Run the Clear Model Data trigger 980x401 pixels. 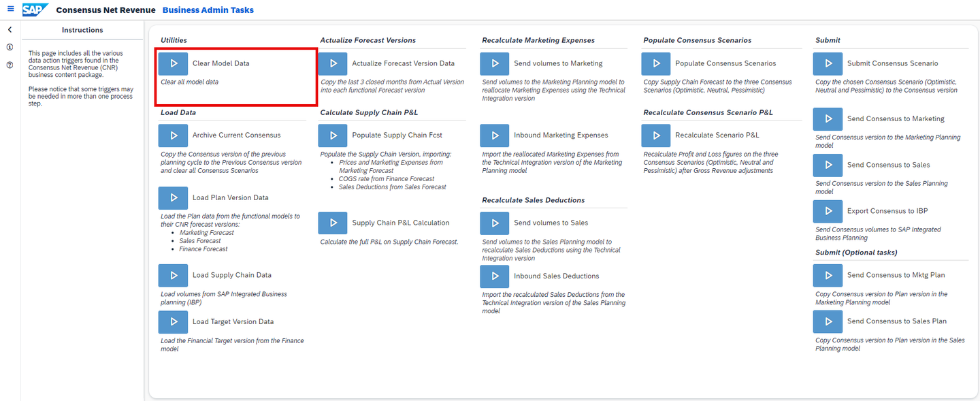pyautogui.click(x=174, y=63)
